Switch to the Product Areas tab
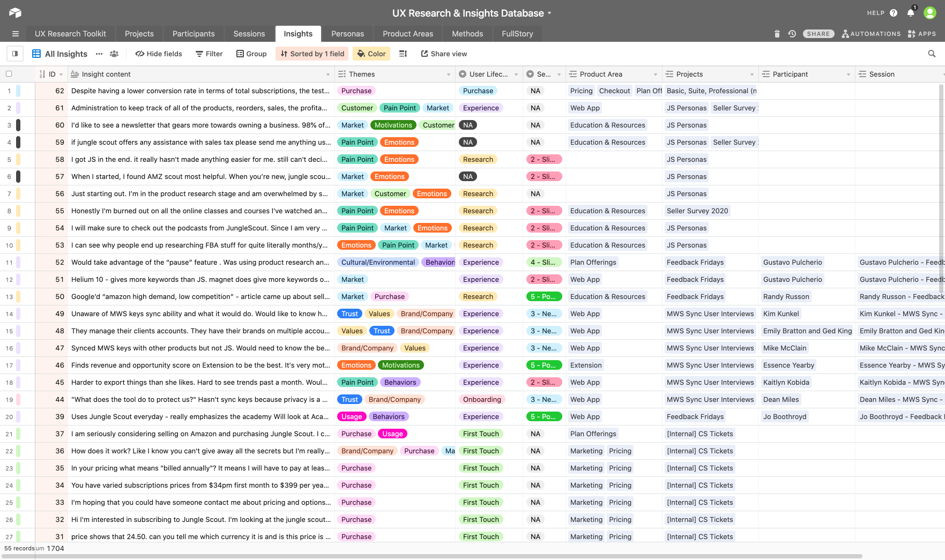The width and height of the screenshot is (945, 560). tap(408, 34)
